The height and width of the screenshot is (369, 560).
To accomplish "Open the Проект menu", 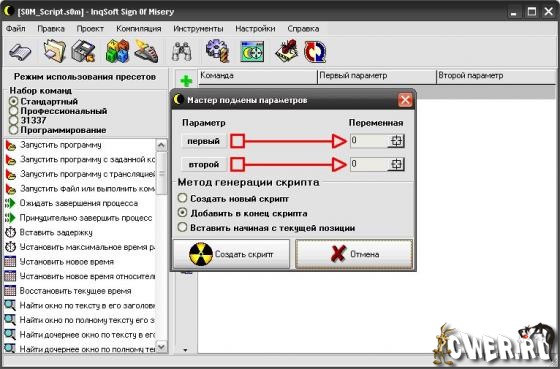I will 90,29.
